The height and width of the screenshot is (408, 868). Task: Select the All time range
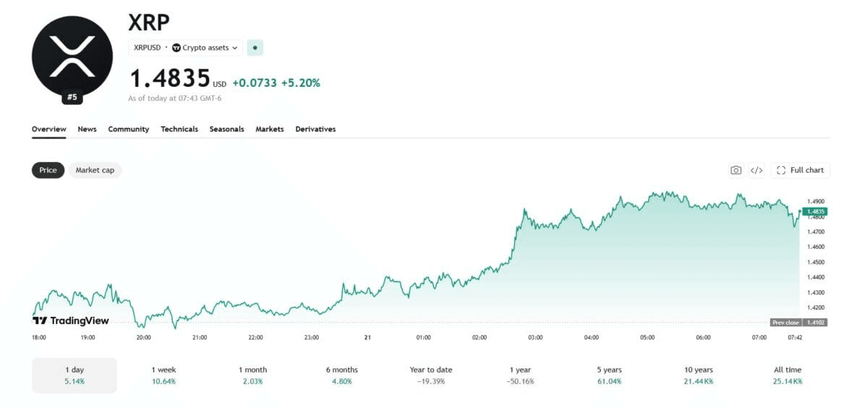788,375
